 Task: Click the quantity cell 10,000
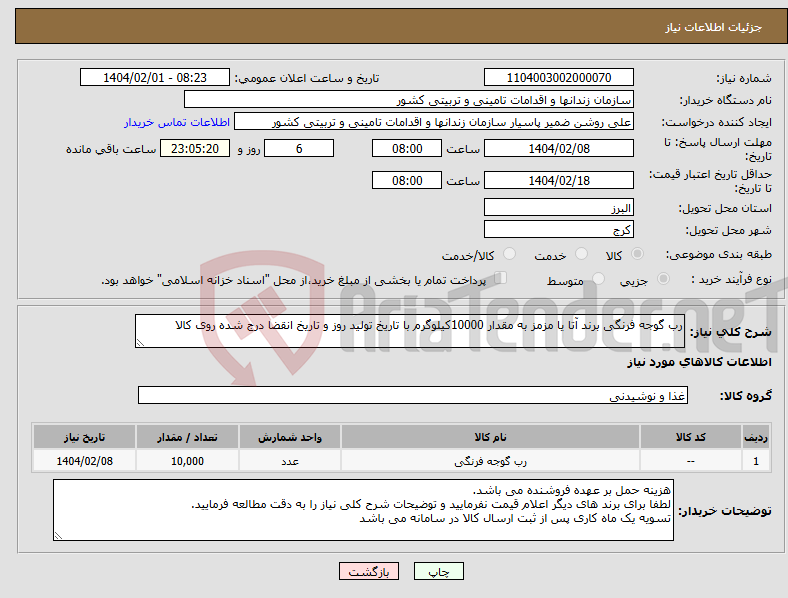(x=187, y=461)
